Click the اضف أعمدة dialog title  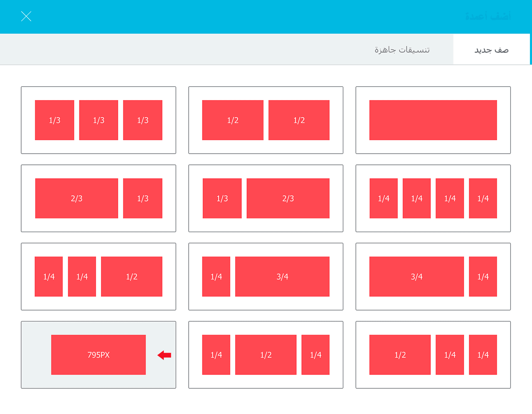click(x=488, y=17)
